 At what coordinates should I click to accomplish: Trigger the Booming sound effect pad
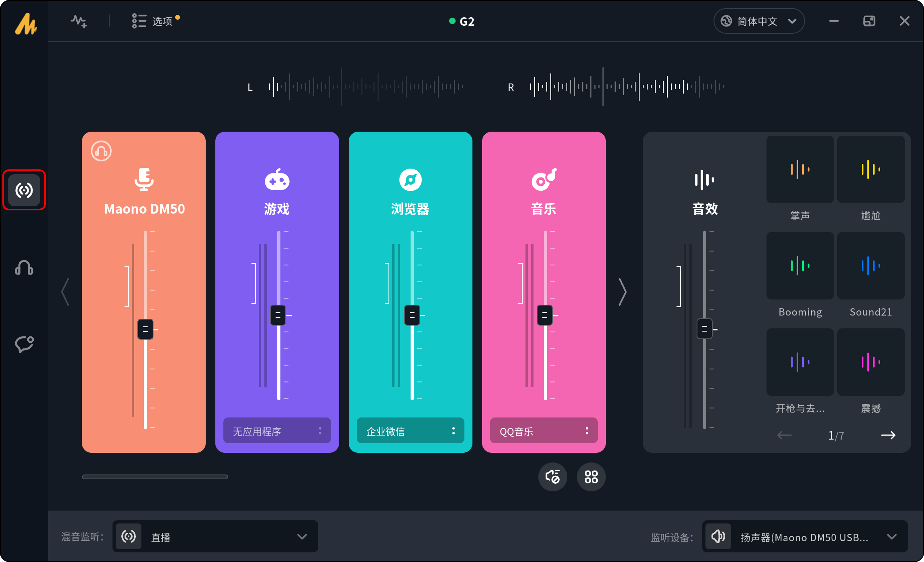click(800, 266)
